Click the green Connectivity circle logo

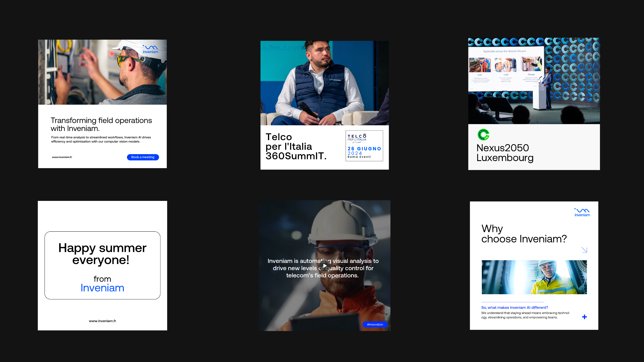point(483,135)
